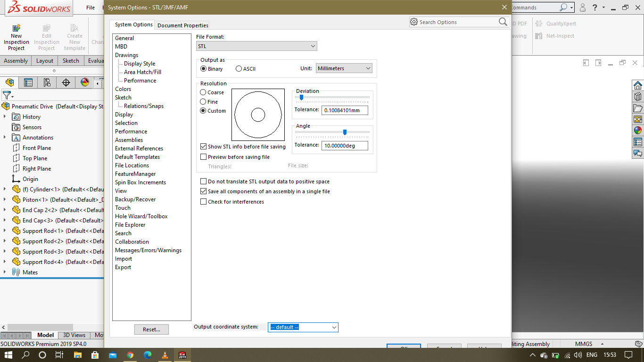Select Hole Wizard/Toolbox option
The height and width of the screenshot is (362, 644).
tap(141, 216)
